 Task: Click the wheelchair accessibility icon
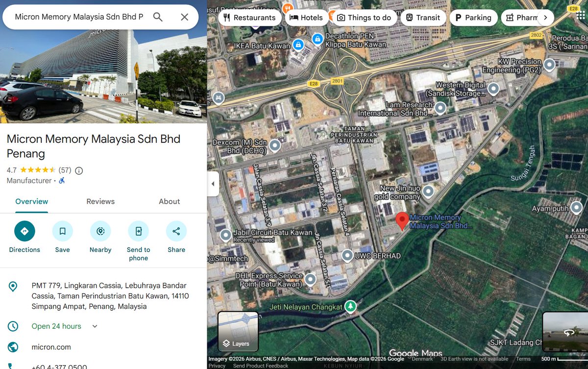point(62,181)
